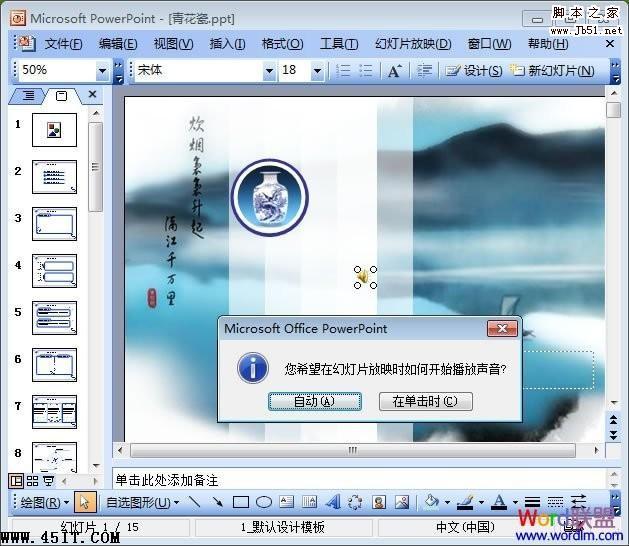Switch to the Outline tab
629x546 pixels.
[28, 96]
